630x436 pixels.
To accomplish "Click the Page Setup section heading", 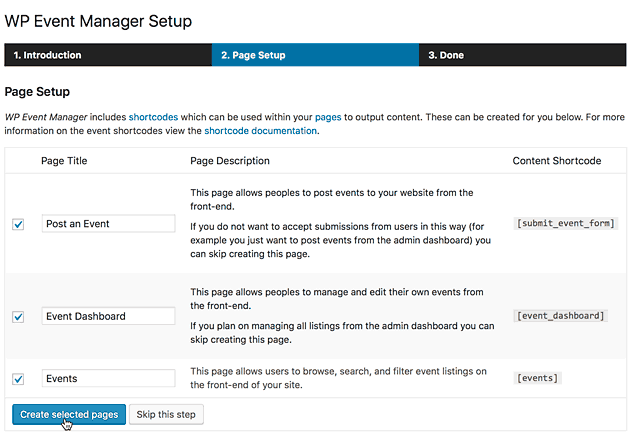I will click(37, 92).
